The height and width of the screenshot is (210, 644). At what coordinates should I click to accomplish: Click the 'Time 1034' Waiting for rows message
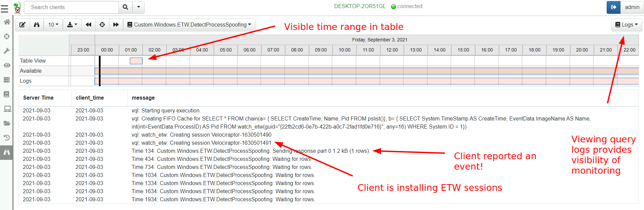click(223, 175)
